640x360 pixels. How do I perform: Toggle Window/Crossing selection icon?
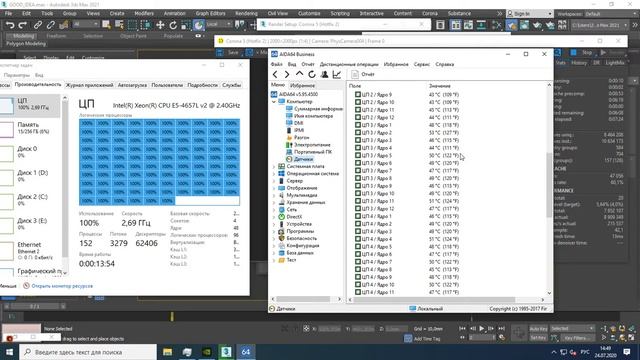click(x=146, y=25)
